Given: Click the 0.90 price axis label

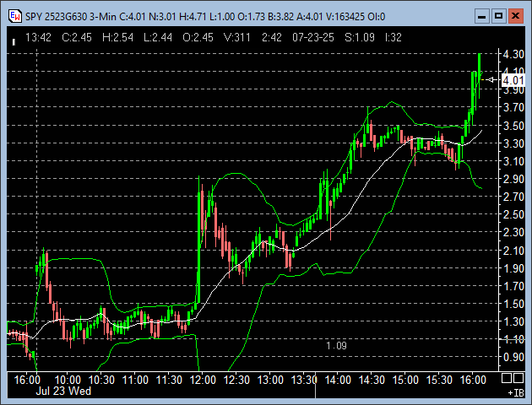Looking at the screenshot, I should pos(513,357).
